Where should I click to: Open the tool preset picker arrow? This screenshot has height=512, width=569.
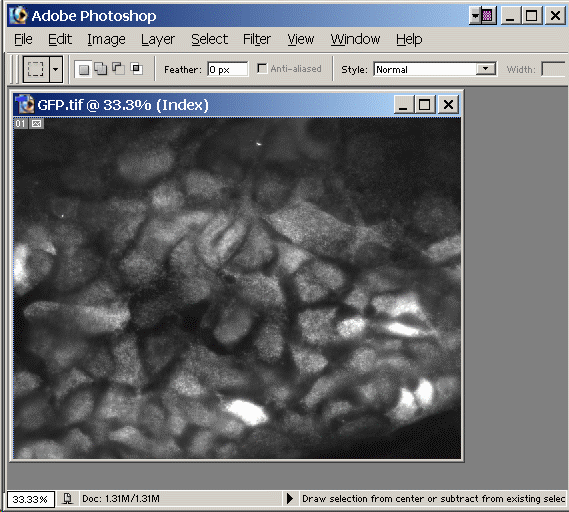point(56,69)
